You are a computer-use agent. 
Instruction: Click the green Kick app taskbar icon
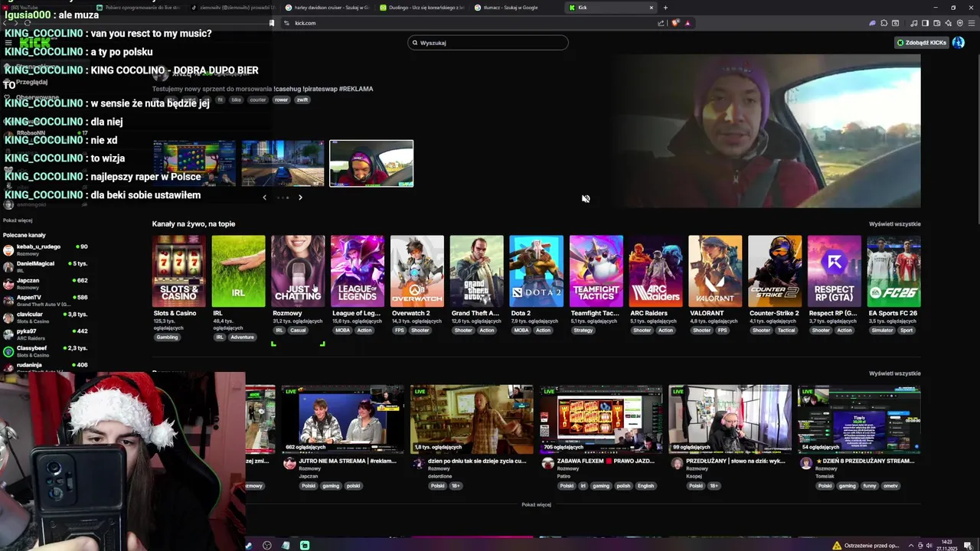pos(305,546)
